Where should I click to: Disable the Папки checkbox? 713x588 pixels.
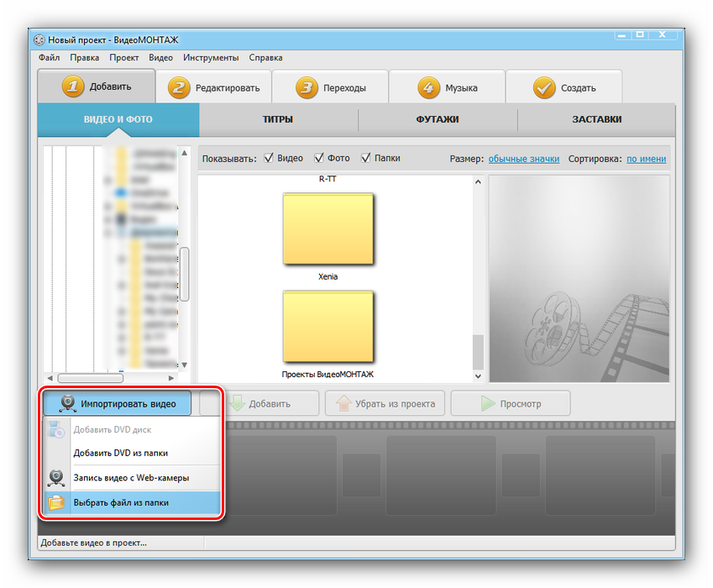tap(366, 158)
